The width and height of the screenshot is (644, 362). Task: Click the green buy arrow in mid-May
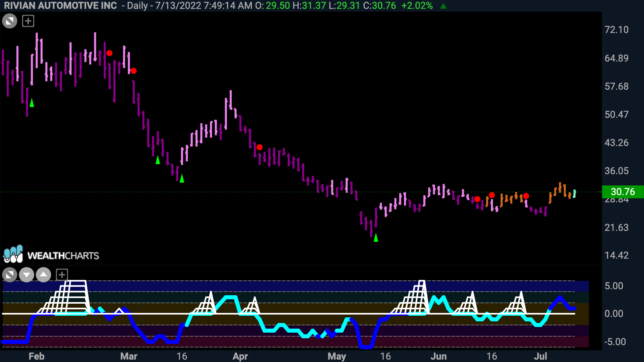click(376, 238)
